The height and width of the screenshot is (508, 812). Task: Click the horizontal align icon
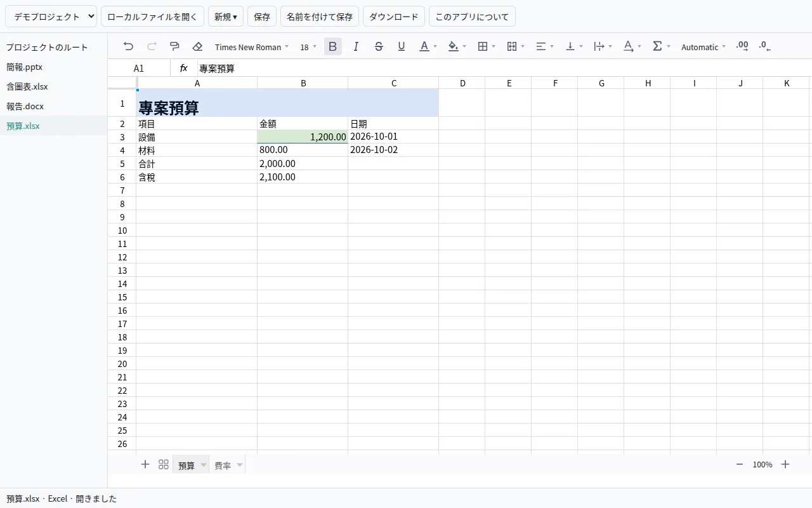pos(540,46)
